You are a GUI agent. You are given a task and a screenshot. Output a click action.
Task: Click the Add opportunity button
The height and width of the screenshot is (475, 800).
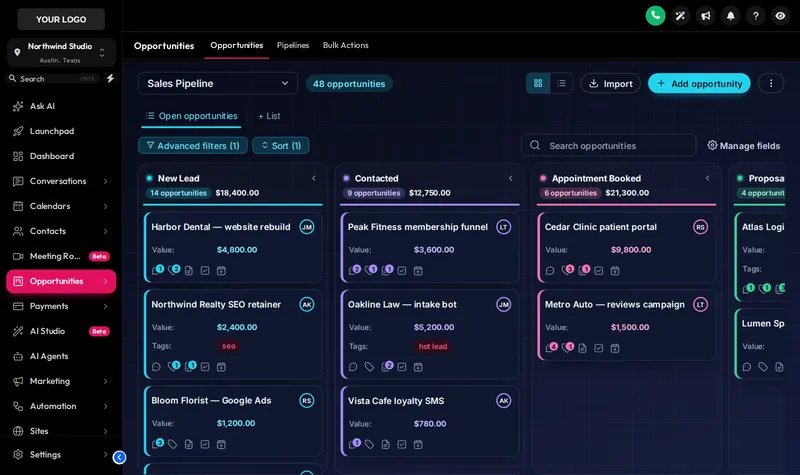pos(699,83)
